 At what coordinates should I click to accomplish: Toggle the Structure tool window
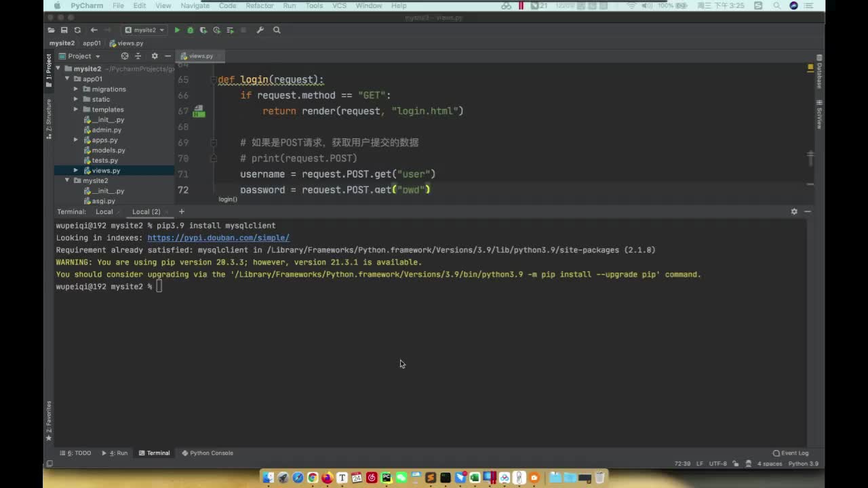click(49, 119)
